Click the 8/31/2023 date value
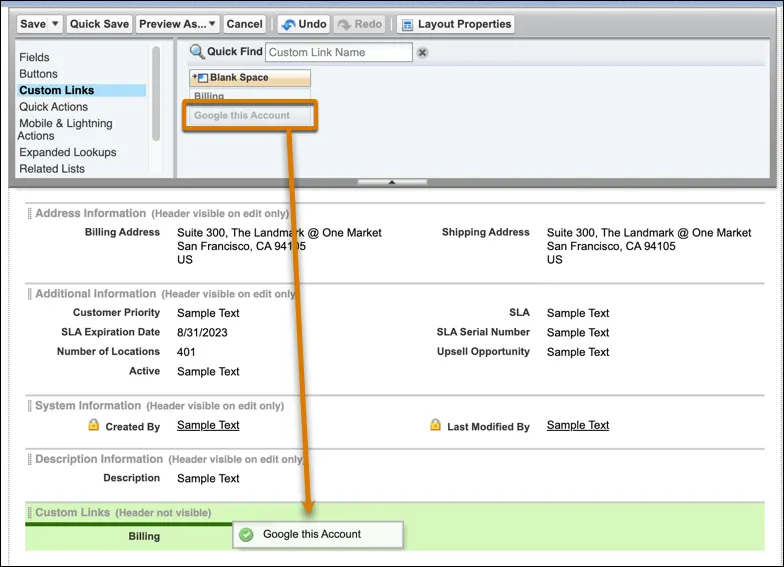 [202, 333]
